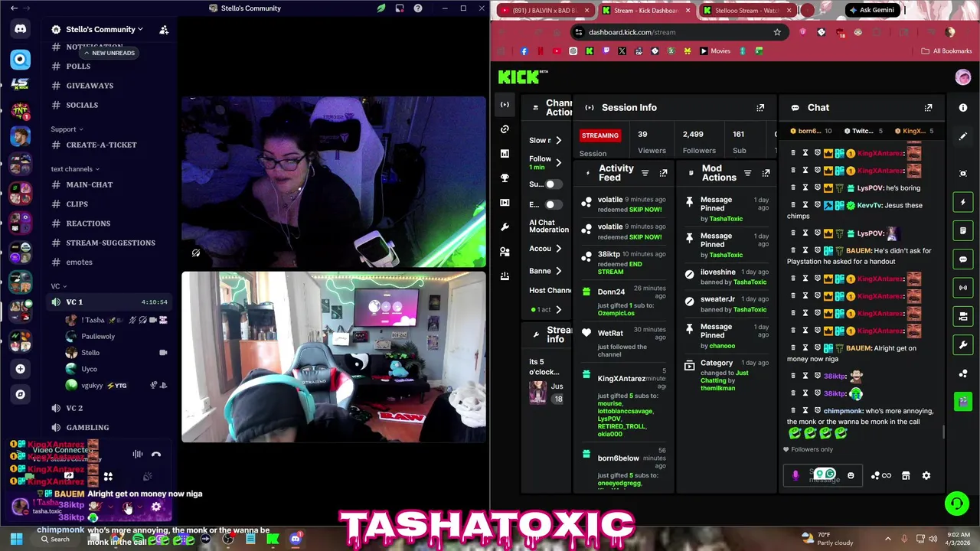Expand the 1 act host channel chevron
Screen dimensions: 980x551
click(x=558, y=309)
